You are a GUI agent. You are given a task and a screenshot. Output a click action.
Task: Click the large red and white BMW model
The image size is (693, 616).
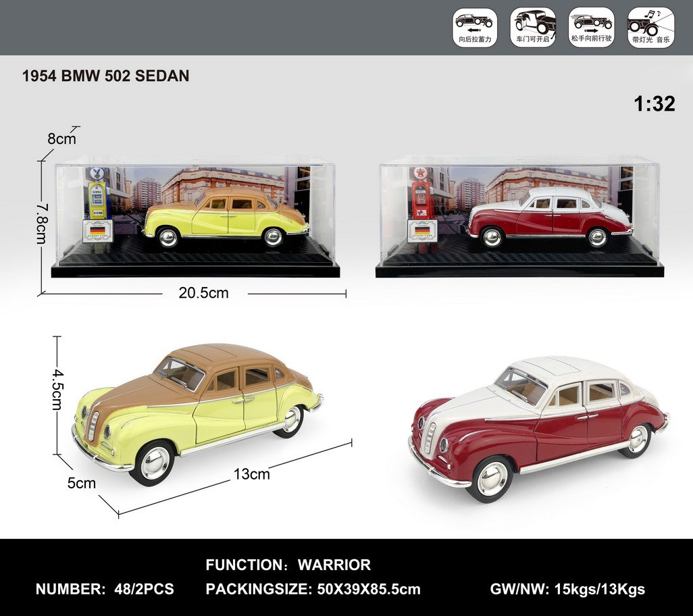[x=538, y=424]
